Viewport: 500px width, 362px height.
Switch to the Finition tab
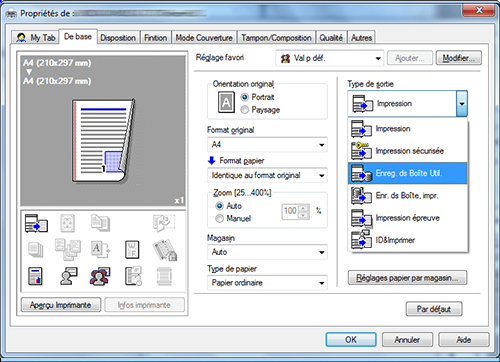point(155,38)
